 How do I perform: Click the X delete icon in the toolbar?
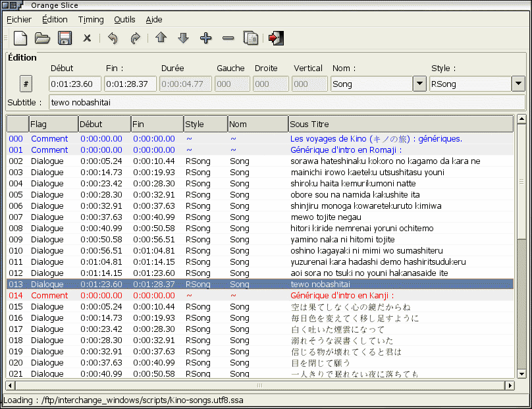pos(87,38)
